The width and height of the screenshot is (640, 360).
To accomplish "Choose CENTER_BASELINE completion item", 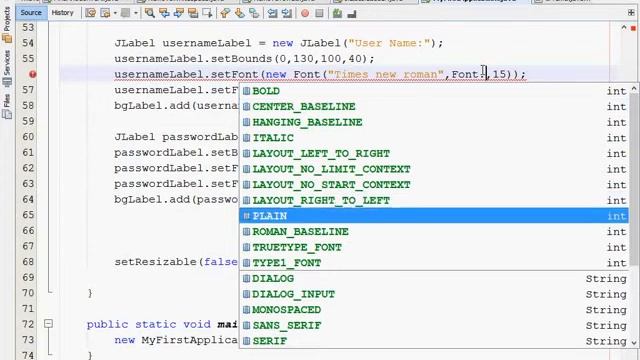I will [433, 107].
